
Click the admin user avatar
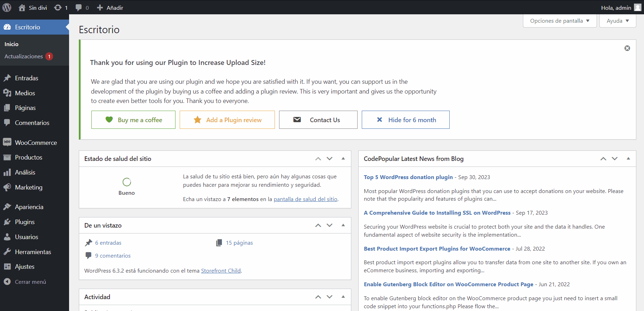(637, 8)
